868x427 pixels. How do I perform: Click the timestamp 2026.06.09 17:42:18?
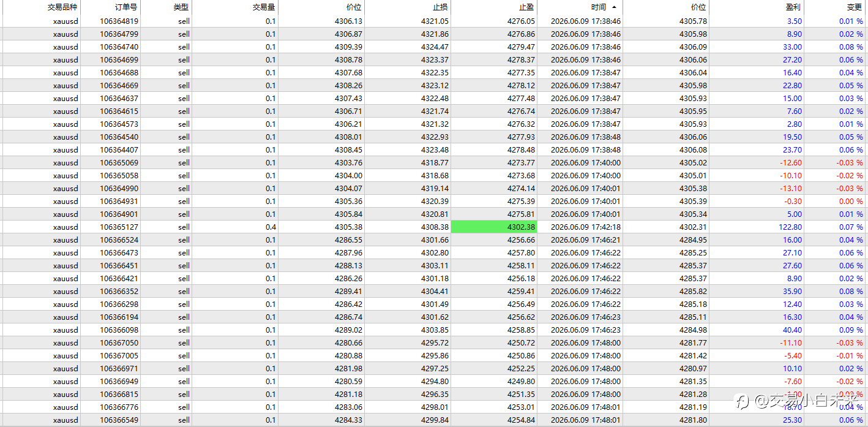click(x=586, y=227)
